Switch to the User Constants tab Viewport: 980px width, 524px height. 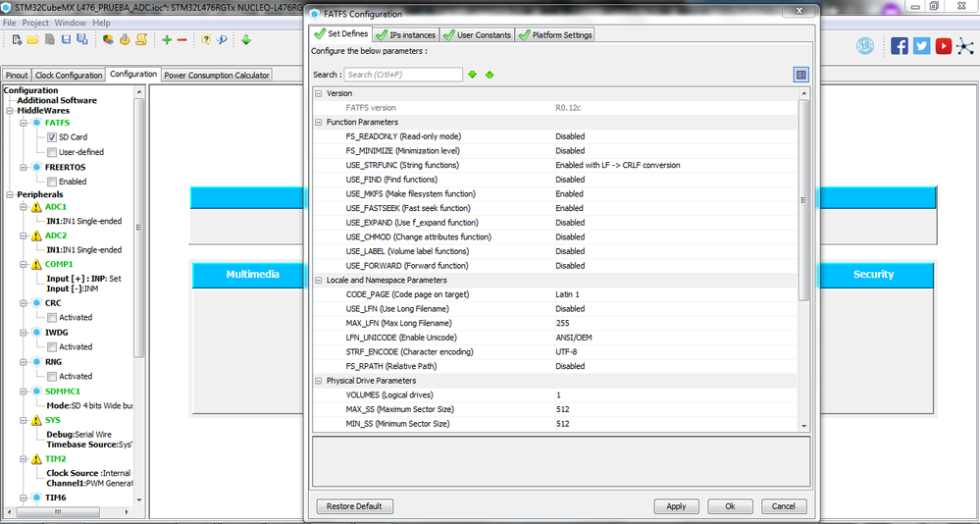pyautogui.click(x=477, y=35)
